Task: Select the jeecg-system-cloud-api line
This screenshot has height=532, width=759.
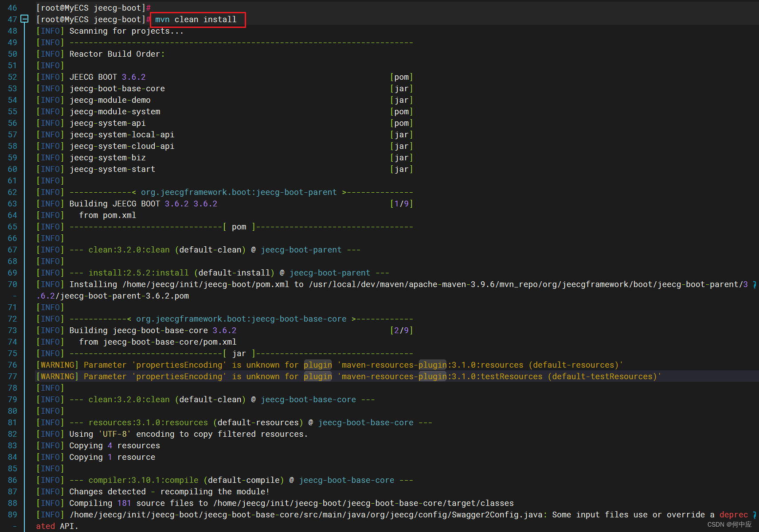Action: click(122, 146)
